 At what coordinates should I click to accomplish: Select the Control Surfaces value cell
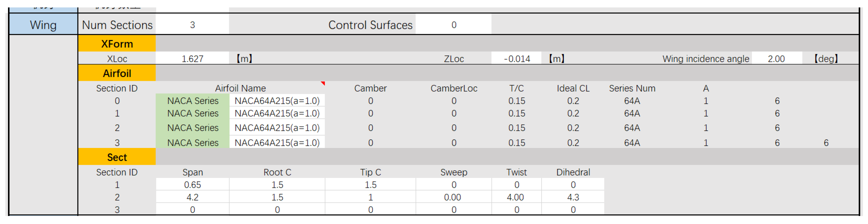[x=453, y=25]
